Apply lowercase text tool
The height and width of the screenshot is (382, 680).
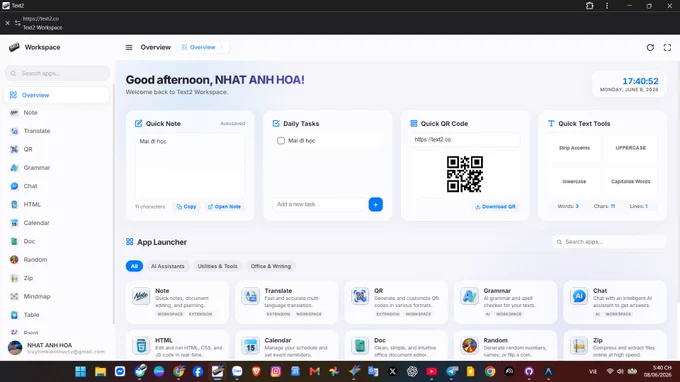(x=574, y=182)
